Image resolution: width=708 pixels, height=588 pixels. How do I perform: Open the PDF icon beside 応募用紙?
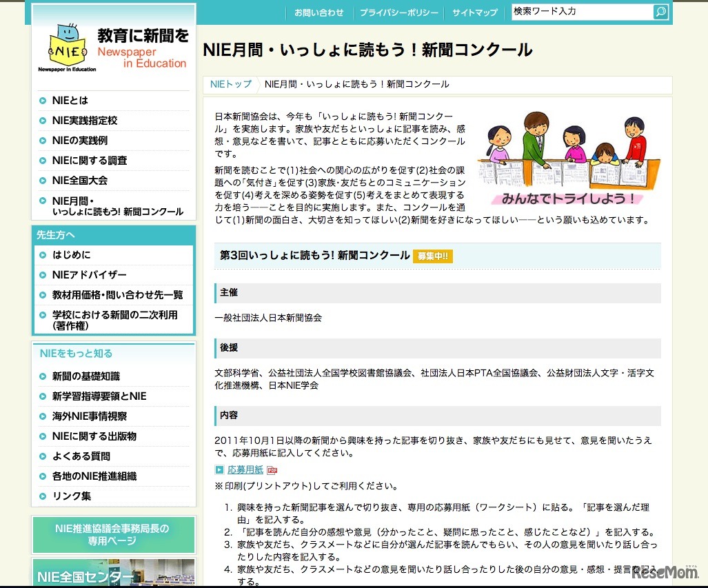[272, 469]
